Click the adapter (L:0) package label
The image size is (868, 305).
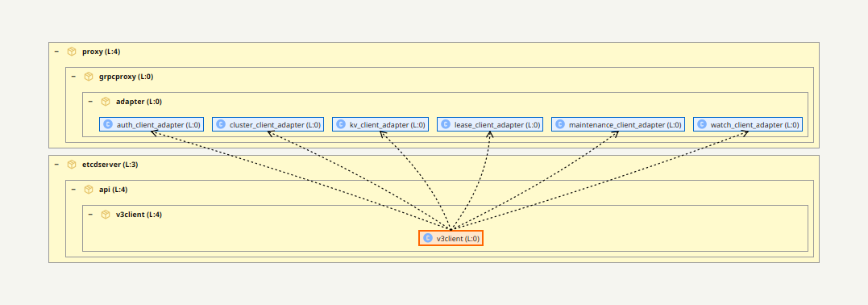pyautogui.click(x=139, y=102)
